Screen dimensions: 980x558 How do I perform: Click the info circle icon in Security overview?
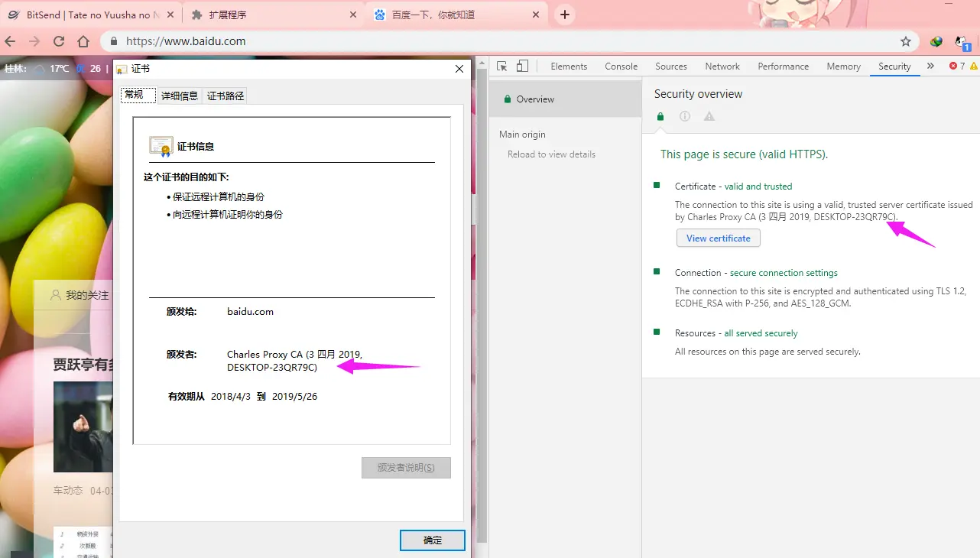click(685, 116)
